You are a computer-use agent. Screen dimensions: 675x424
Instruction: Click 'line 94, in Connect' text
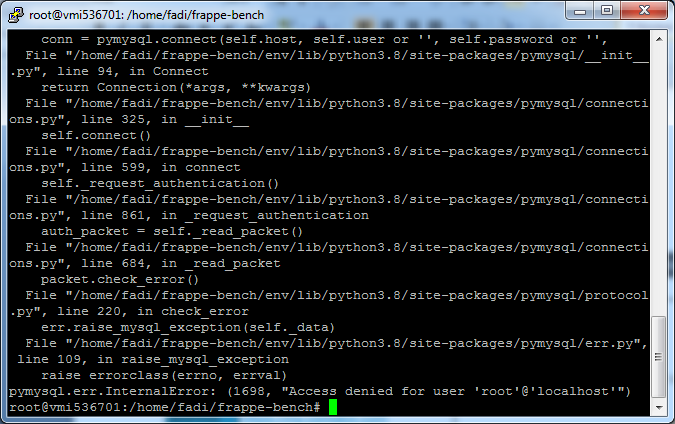pos(133,71)
